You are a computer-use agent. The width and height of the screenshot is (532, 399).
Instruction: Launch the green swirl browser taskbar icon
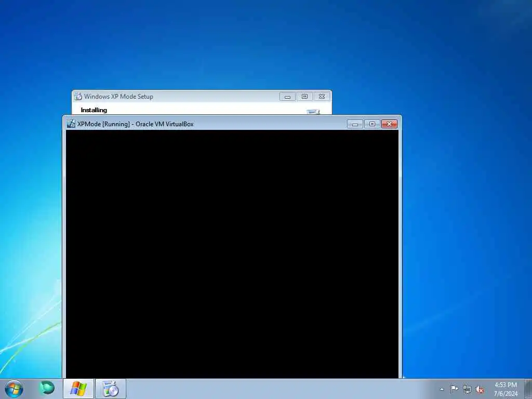[47, 388]
